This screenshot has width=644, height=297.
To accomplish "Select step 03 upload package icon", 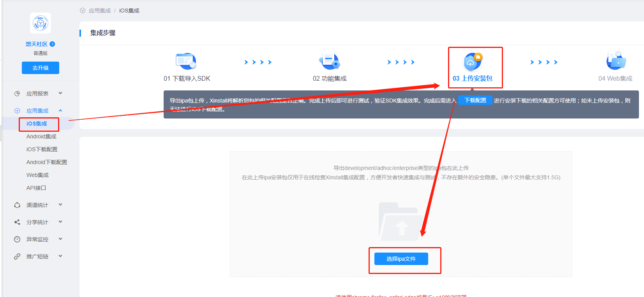I will pyautogui.click(x=473, y=61).
